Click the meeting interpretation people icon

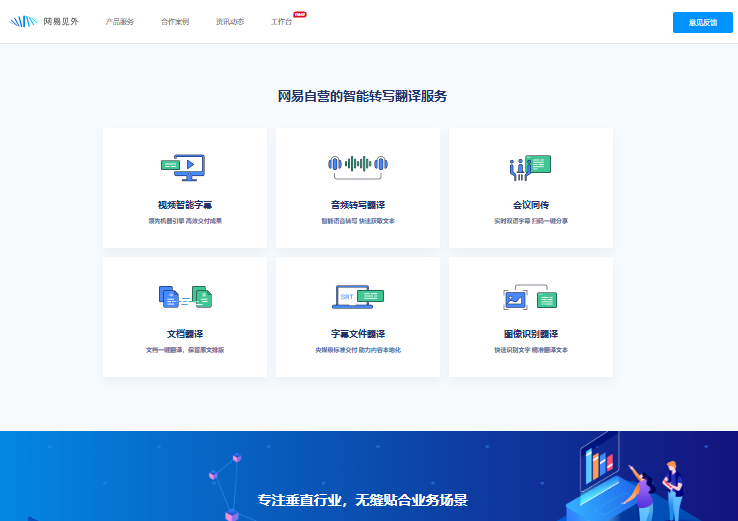530,168
